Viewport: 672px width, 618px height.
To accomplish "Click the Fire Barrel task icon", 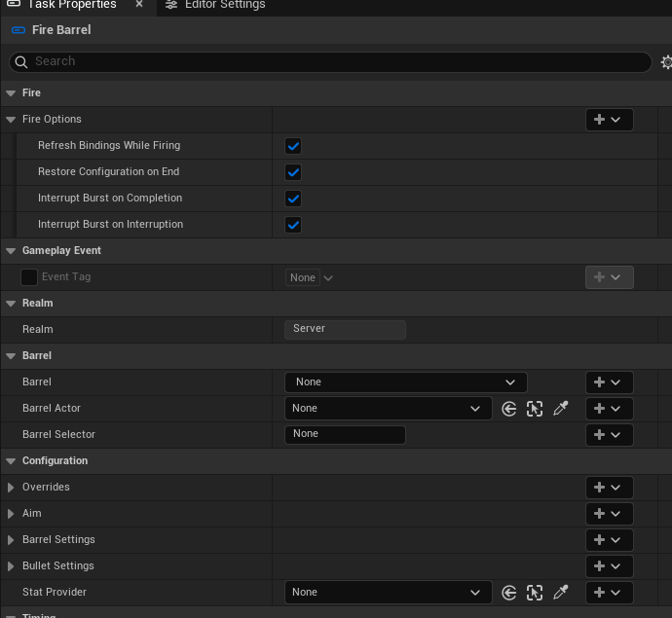I will pyautogui.click(x=19, y=30).
